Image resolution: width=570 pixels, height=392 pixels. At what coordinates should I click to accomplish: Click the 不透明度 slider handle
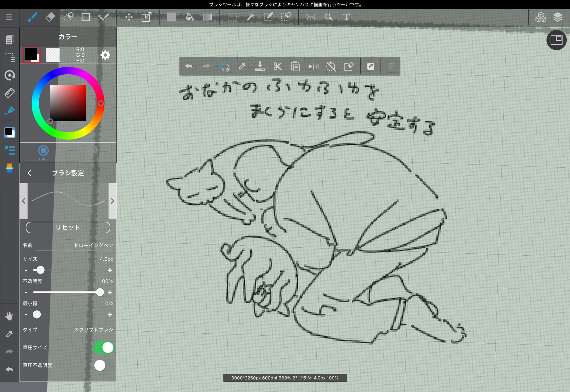[100, 292]
